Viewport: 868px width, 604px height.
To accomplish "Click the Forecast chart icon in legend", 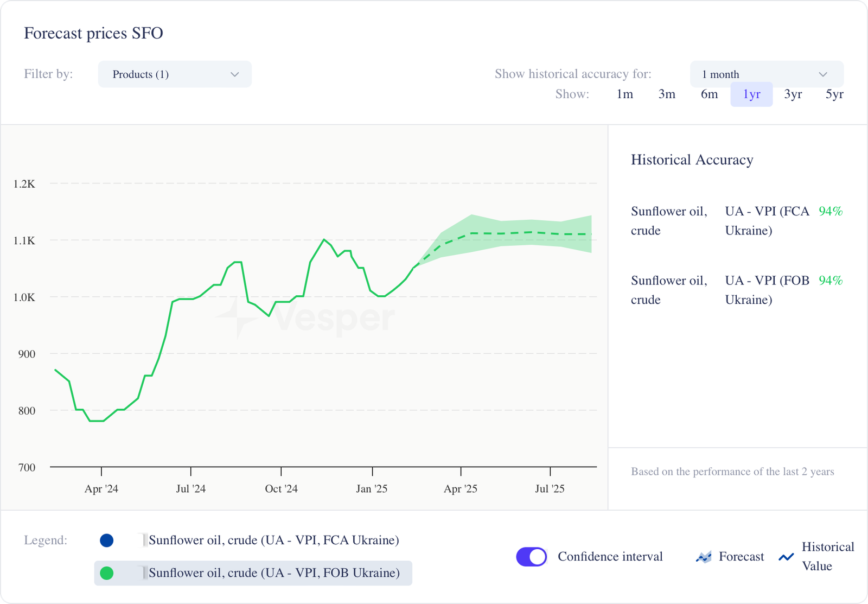I will click(704, 557).
